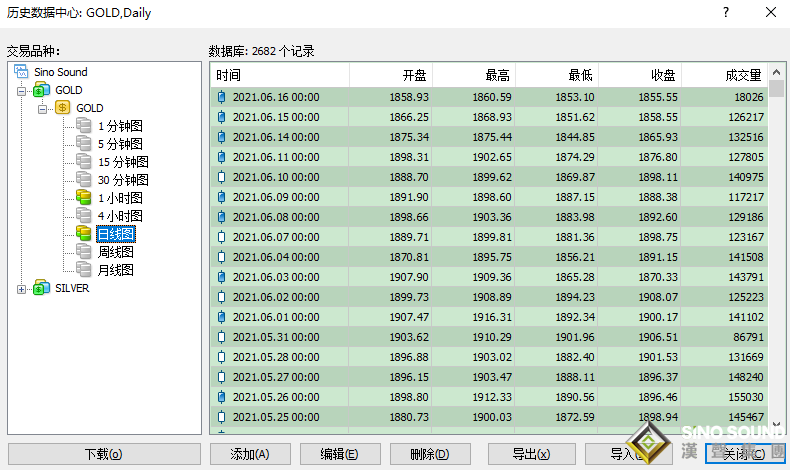Click the 成交量 column header
790x470 pixels.
tap(725, 75)
